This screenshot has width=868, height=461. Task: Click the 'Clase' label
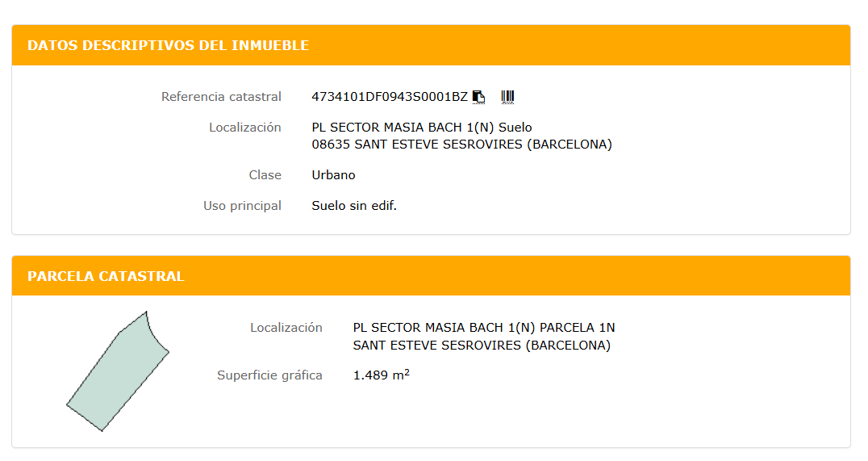click(x=265, y=175)
